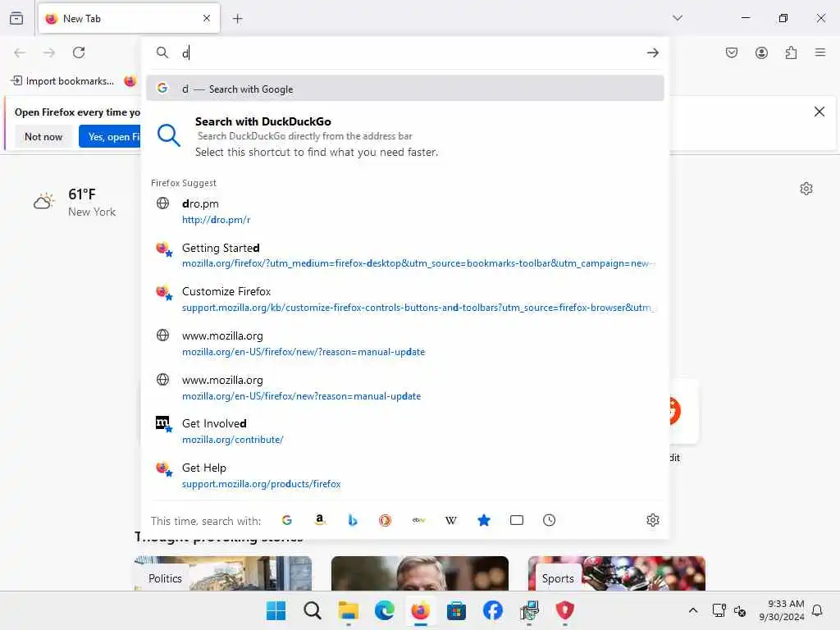The width and height of the screenshot is (840, 630).
Task: Open taskbar Search
Action: tap(313, 610)
